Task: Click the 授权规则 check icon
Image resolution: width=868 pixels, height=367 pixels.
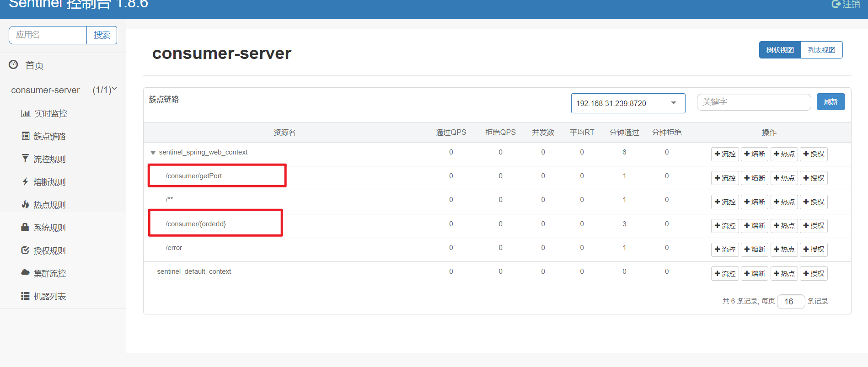Action: [25, 250]
